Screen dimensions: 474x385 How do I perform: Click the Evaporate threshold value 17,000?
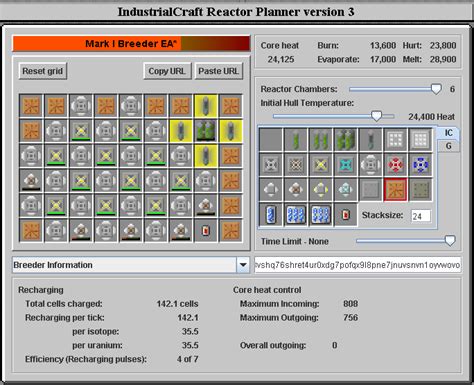[x=383, y=59]
